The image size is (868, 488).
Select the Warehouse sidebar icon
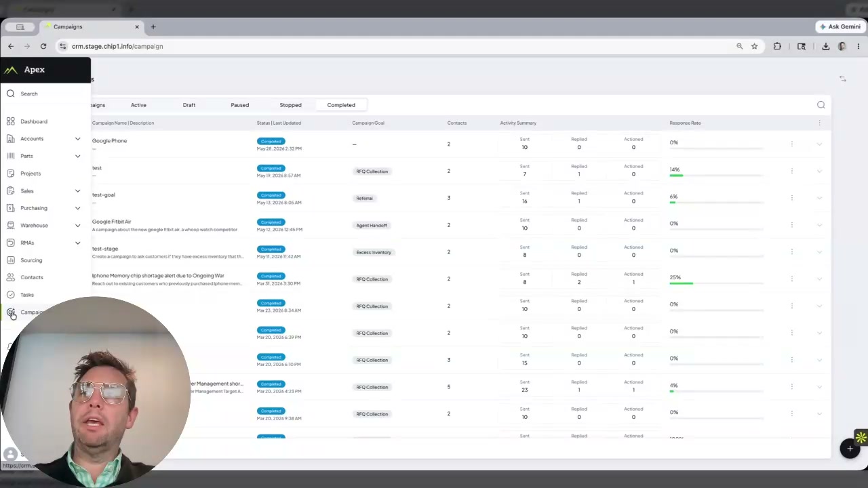pyautogui.click(x=10, y=226)
